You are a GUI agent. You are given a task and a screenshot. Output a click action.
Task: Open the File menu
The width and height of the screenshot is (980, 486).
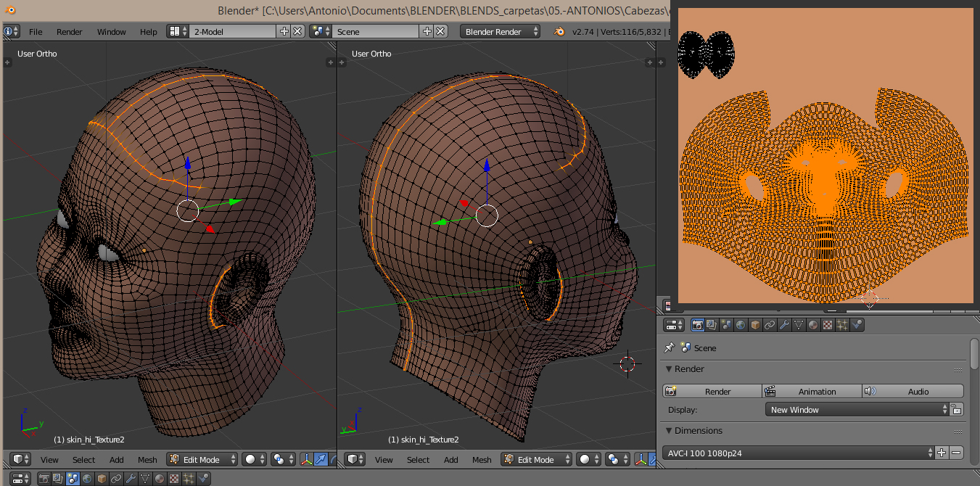(x=36, y=32)
